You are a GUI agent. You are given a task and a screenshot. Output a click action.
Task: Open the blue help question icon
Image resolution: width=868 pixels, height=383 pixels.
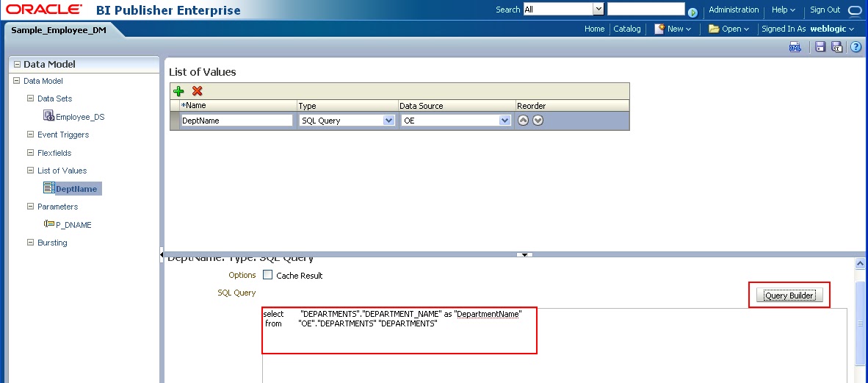pos(856,47)
